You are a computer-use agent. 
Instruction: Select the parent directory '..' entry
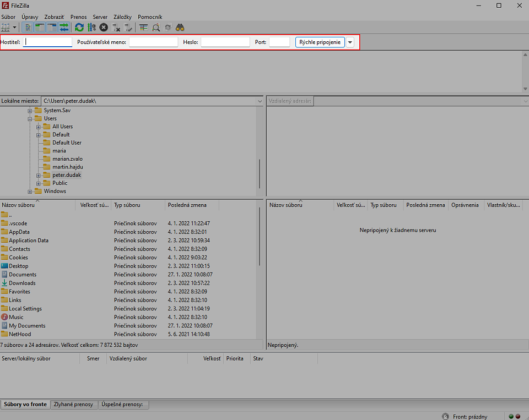pyautogui.click(x=7, y=215)
